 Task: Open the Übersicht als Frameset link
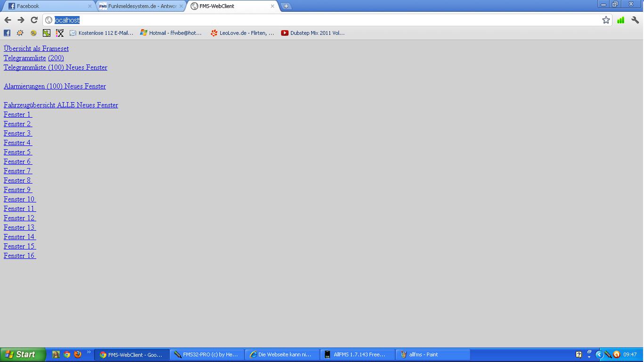36,49
